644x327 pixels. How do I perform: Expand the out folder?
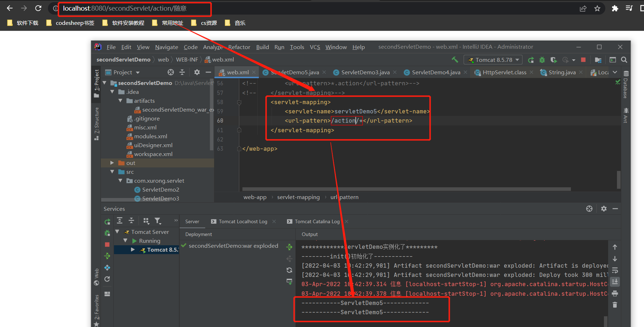(112, 163)
